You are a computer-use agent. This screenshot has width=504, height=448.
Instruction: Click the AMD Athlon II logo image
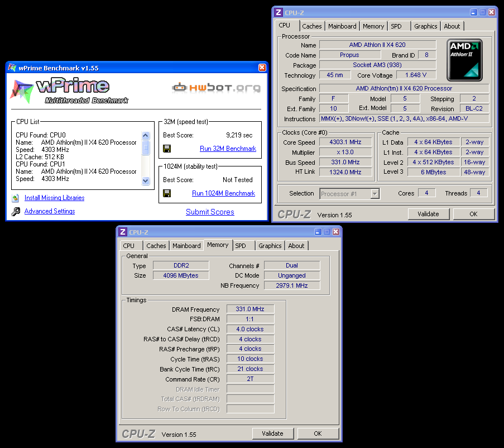(464, 60)
